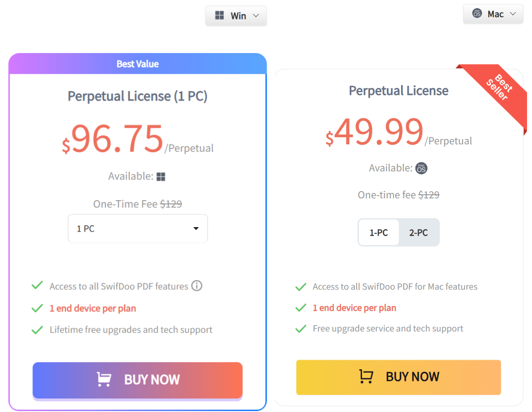Expand the 1 PC quantity dropdown
This screenshot has width=532, height=412.
(x=138, y=228)
